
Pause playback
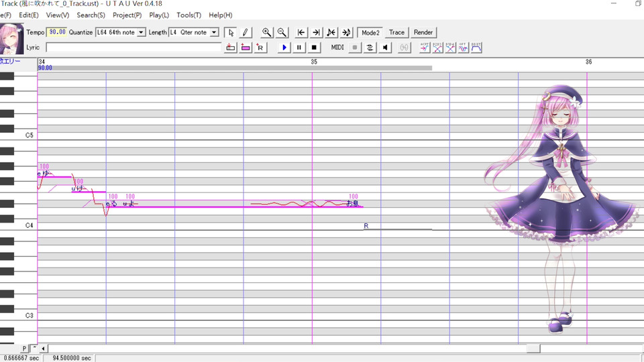(x=299, y=48)
